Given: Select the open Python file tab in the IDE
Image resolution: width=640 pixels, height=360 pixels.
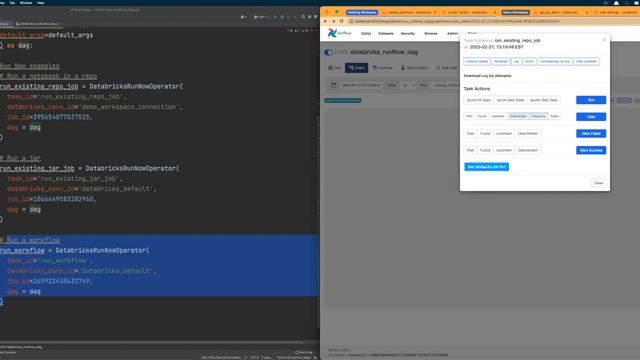Looking at the screenshot, I should tap(38, 24).
